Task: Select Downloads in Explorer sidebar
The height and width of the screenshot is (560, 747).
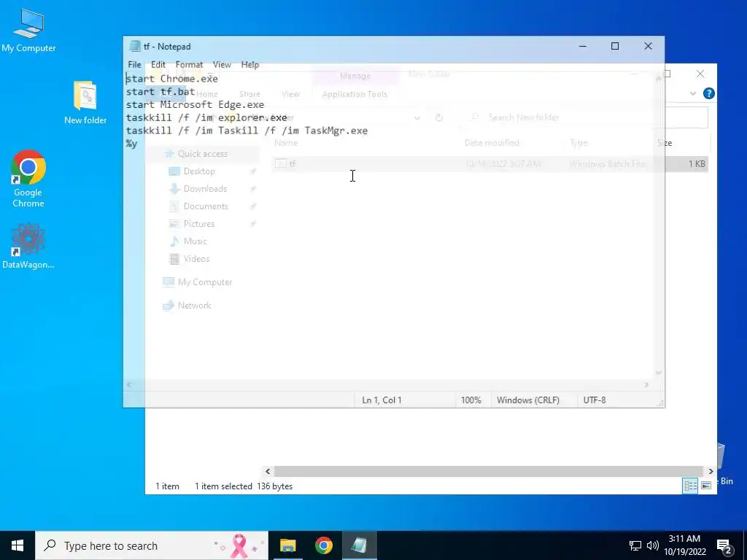Action: (x=205, y=189)
